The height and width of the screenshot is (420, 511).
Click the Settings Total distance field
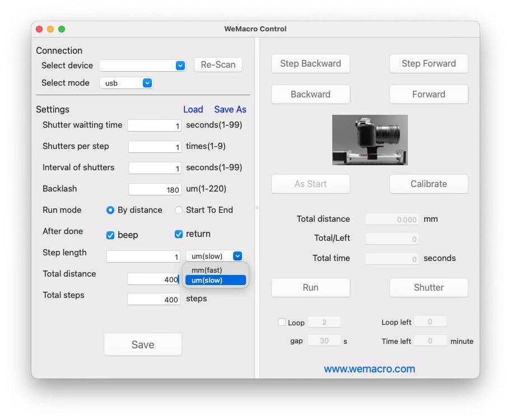(154, 279)
